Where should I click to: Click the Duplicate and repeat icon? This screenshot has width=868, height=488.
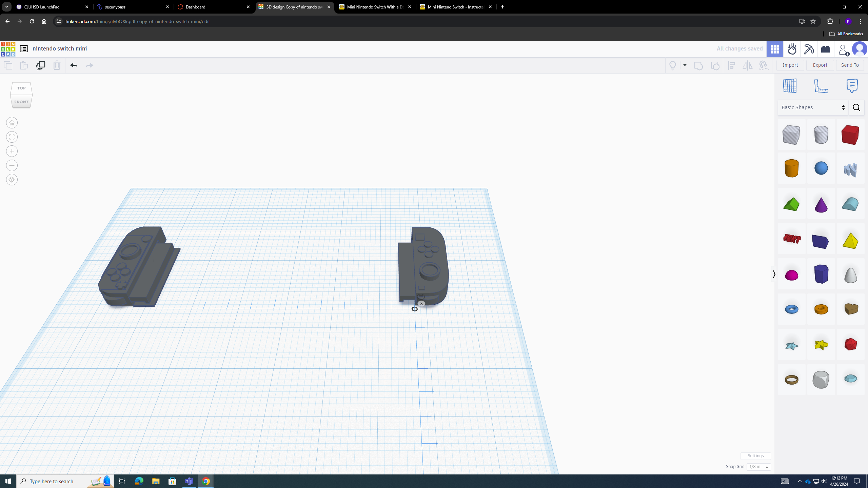(41, 65)
